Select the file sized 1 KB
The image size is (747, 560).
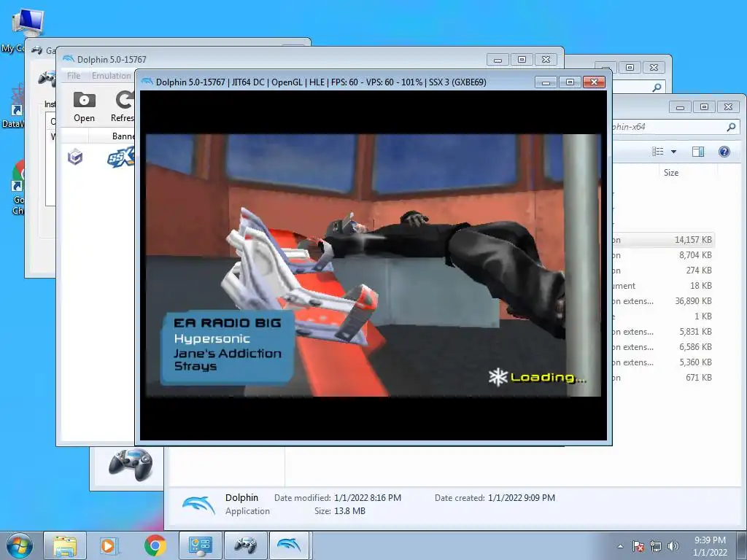coord(663,316)
